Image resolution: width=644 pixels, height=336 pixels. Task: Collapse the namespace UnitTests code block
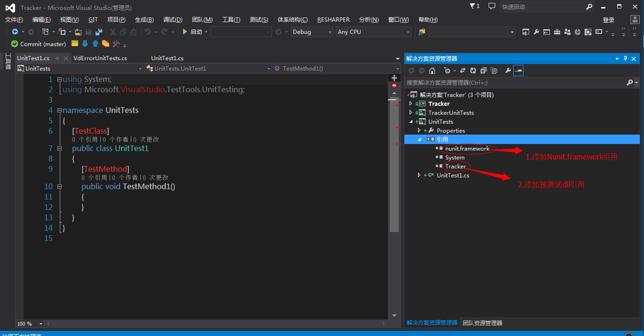pos(59,110)
